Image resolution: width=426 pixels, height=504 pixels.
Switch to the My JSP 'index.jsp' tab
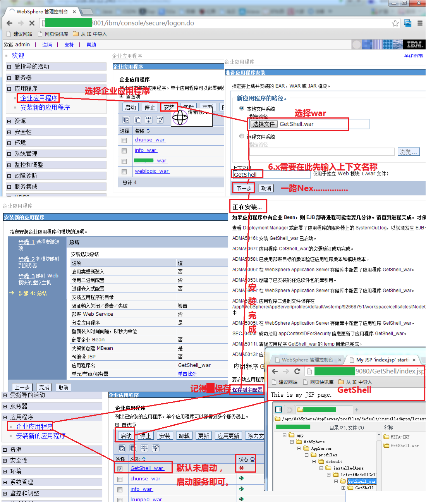(x=382, y=360)
